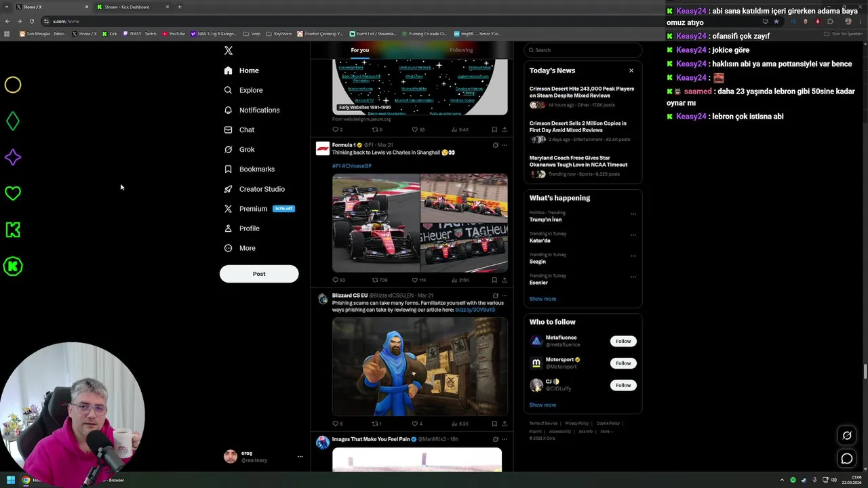Click the green diamond overlay icon
The image size is (868, 488).
pos(13,121)
